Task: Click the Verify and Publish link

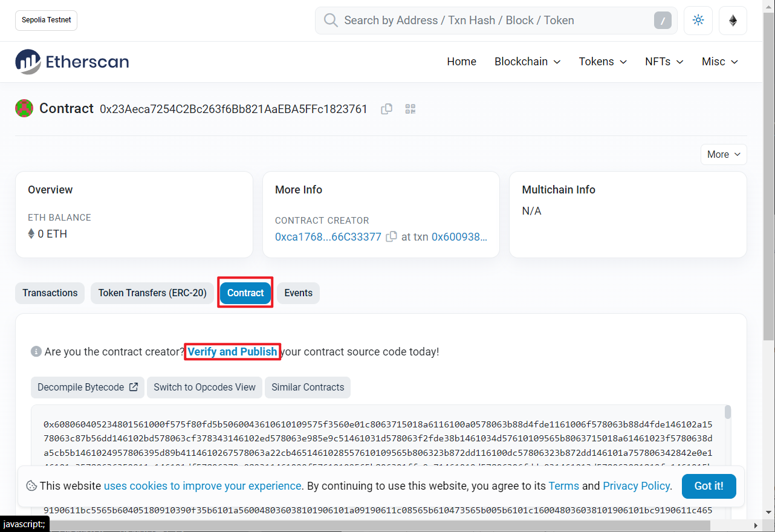Action: click(232, 351)
